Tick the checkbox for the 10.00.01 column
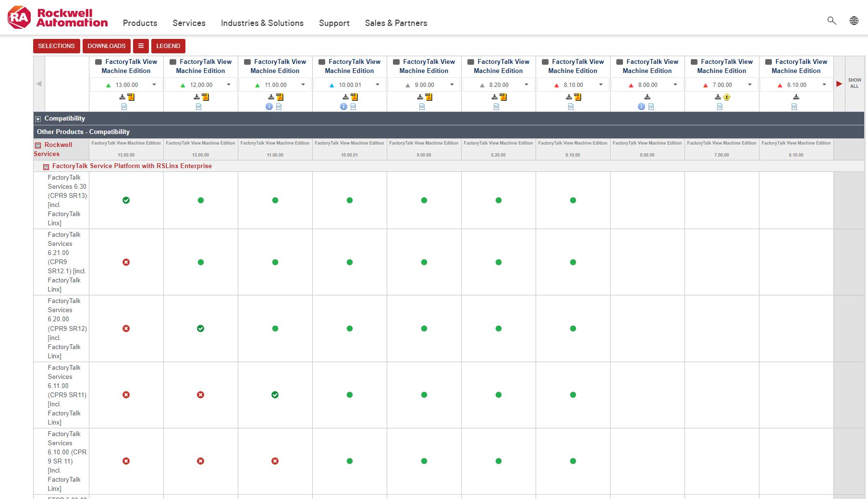Viewport: 868px width, 499px height. 322,62
